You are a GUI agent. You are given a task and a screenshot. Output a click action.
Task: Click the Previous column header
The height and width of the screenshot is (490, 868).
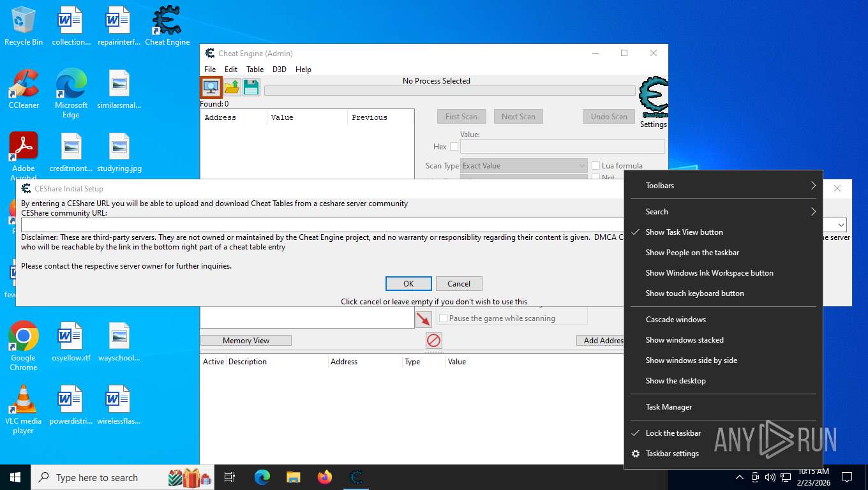[x=380, y=117]
